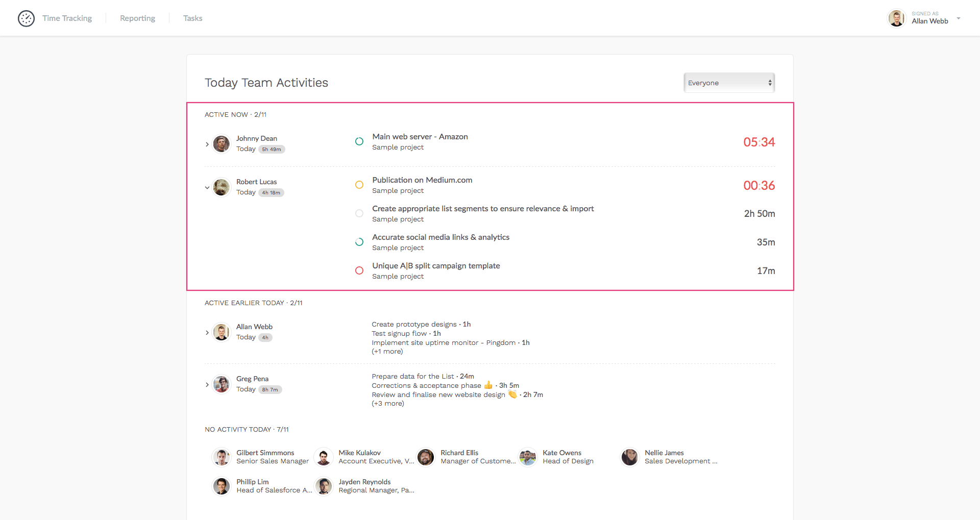Open 'Accurate social media links & analytics' task

440,237
